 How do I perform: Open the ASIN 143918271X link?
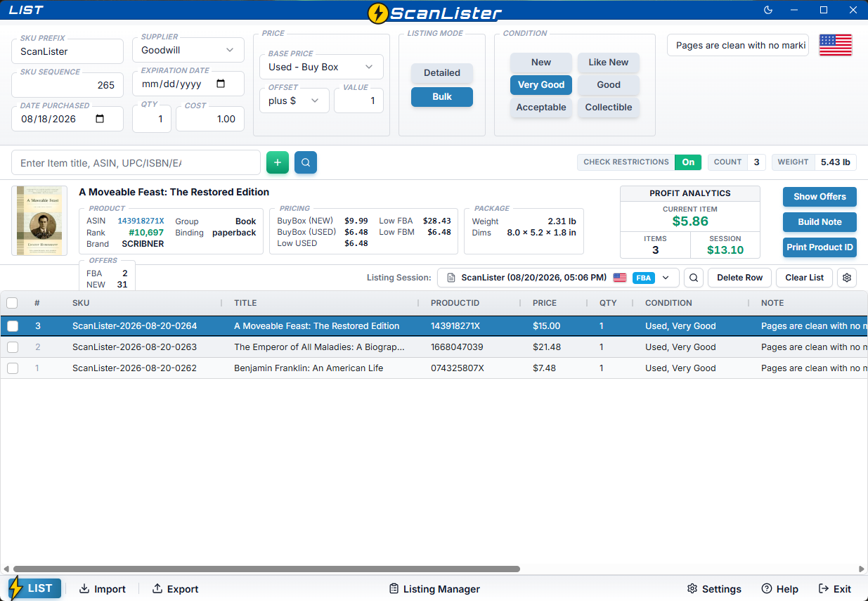141,221
